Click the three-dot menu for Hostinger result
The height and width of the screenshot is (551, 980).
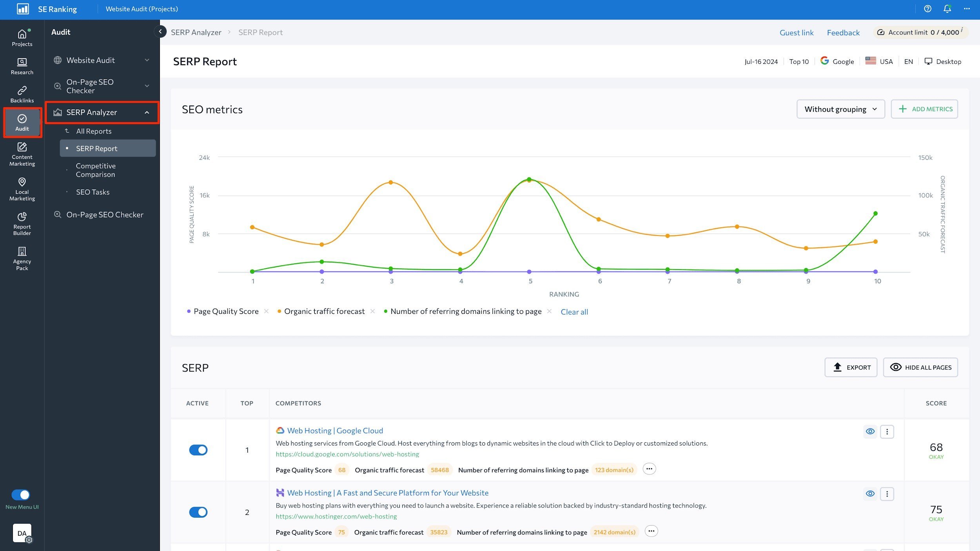pyautogui.click(x=887, y=494)
